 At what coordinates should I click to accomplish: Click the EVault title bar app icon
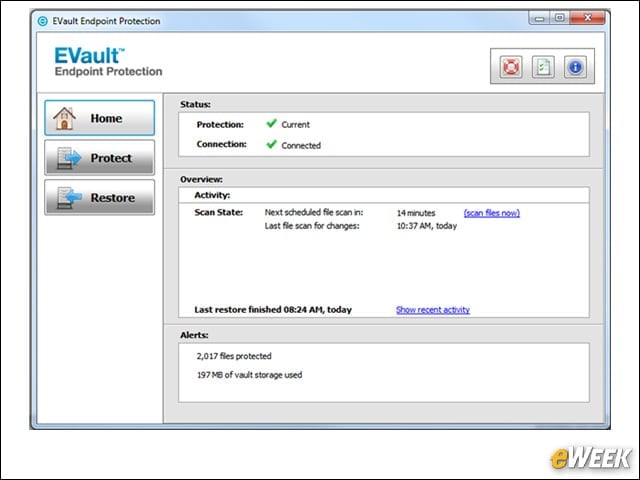[x=42, y=21]
